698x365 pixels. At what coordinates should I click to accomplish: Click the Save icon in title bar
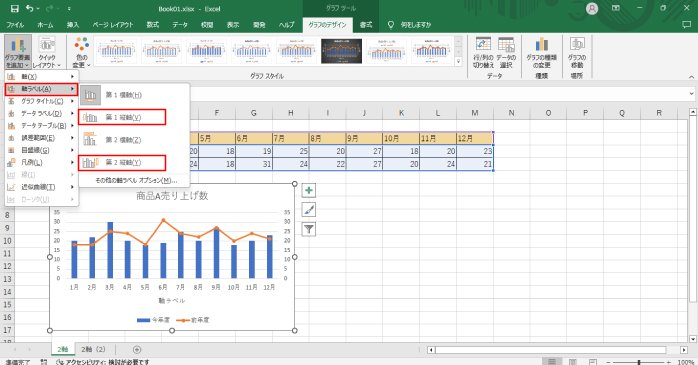15,8
